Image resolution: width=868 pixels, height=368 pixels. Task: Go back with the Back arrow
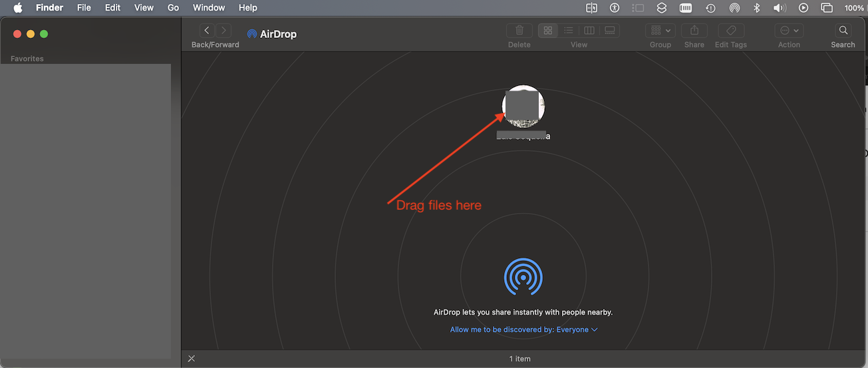pyautogui.click(x=207, y=31)
